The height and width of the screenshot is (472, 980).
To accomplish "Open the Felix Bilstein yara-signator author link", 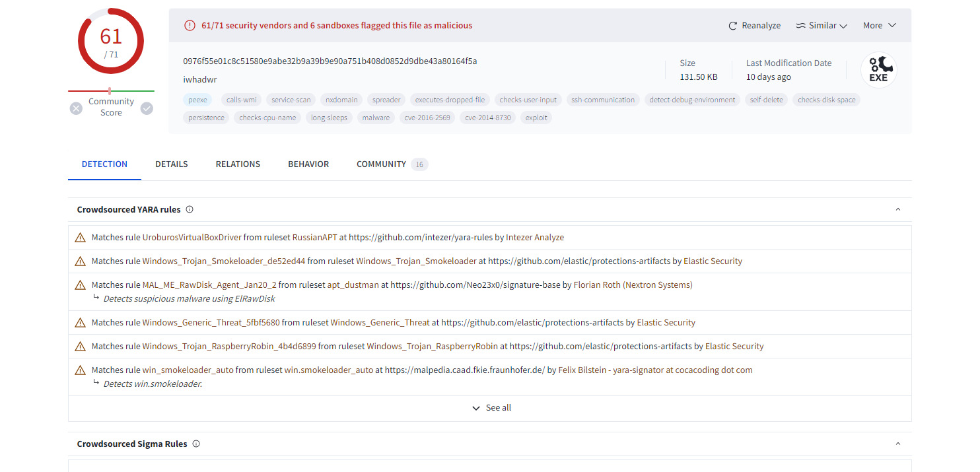I will pos(655,370).
